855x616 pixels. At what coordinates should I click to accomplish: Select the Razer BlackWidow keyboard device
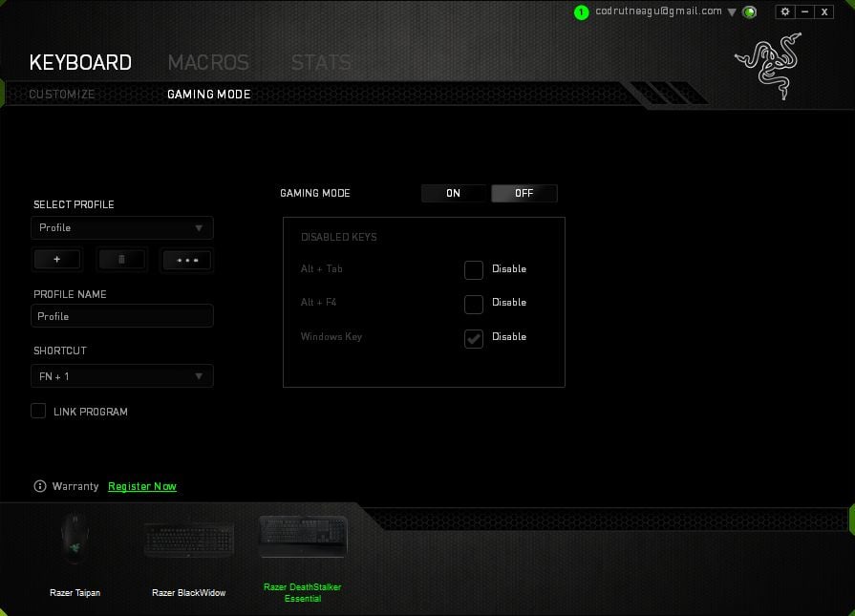tap(189, 540)
